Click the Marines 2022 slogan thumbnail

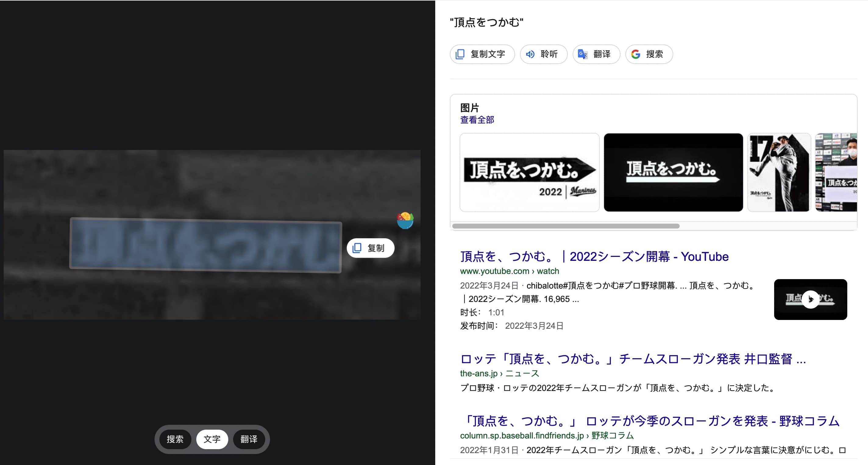[529, 172]
